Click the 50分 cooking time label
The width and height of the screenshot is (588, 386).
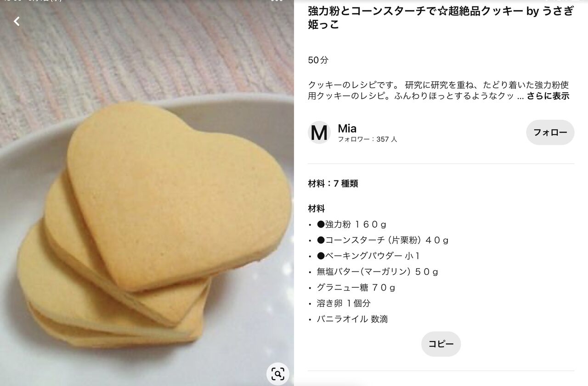(x=318, y=60)
